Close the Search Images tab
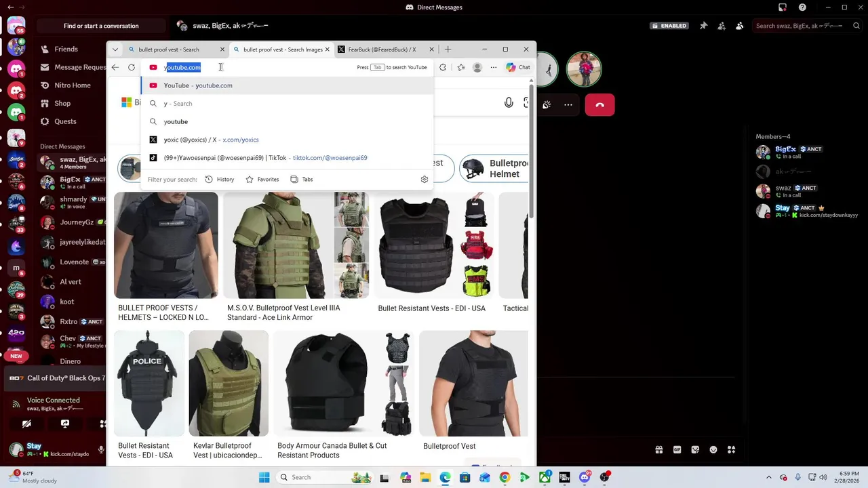 328,49
